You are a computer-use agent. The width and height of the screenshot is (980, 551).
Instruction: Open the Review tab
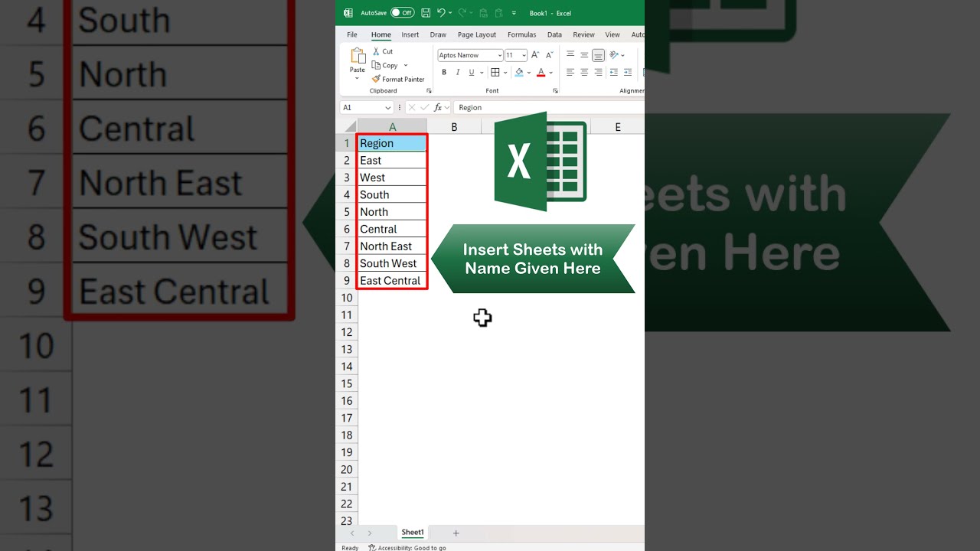pyautogui.click(x=583, y=34)
